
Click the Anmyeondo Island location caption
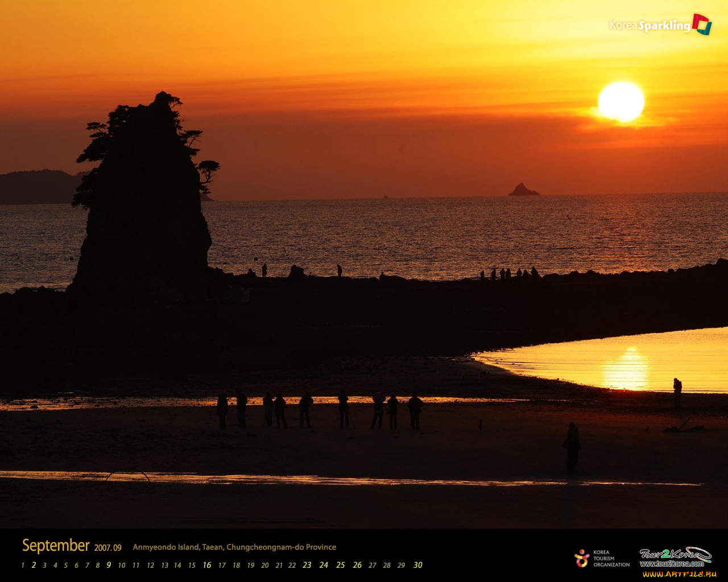pos(234,547)
